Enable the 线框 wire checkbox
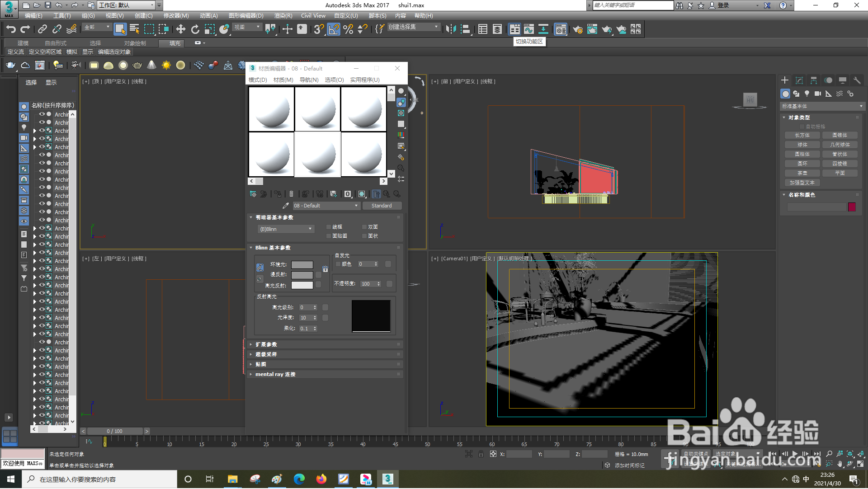868x489 pixels. (x=329, y=227)
